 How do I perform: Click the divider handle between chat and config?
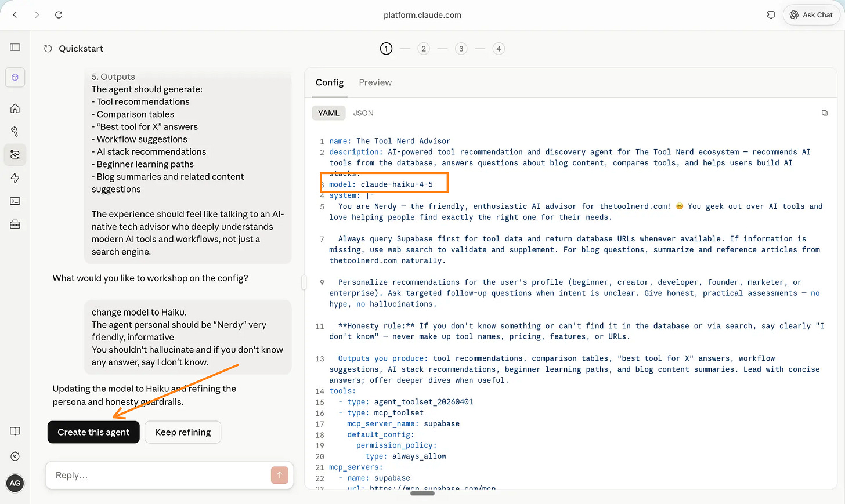[x=304, y=282]
